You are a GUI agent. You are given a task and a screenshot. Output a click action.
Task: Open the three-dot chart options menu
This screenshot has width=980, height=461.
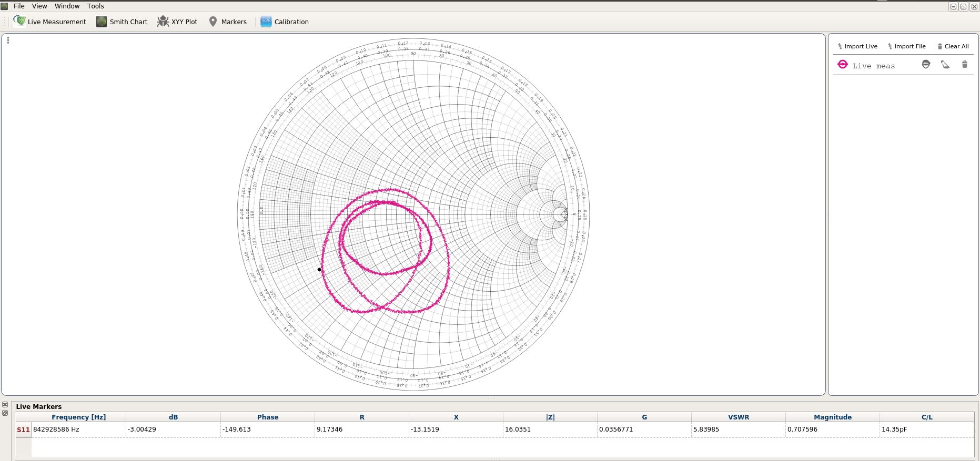click(x=8, y=40)
